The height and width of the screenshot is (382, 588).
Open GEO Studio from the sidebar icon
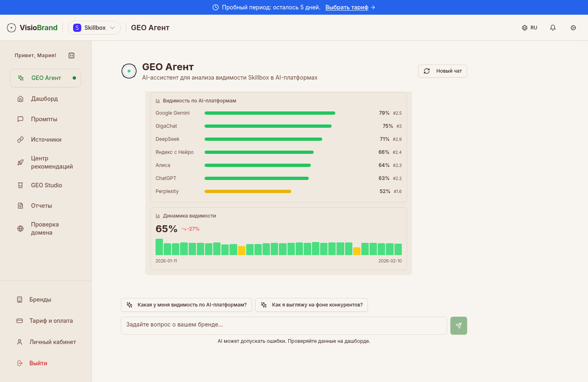click(x=20, y=185)
